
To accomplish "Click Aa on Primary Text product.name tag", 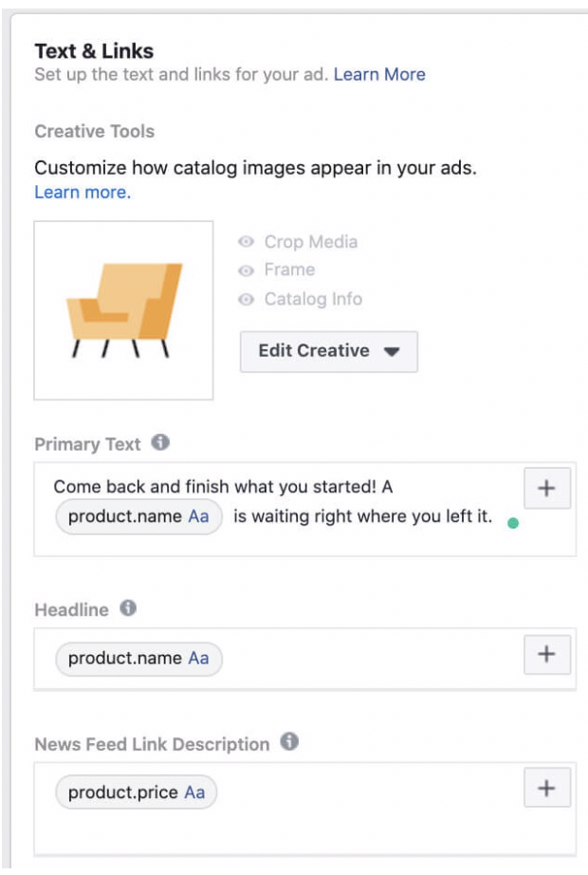I will (x=198, y=518).
